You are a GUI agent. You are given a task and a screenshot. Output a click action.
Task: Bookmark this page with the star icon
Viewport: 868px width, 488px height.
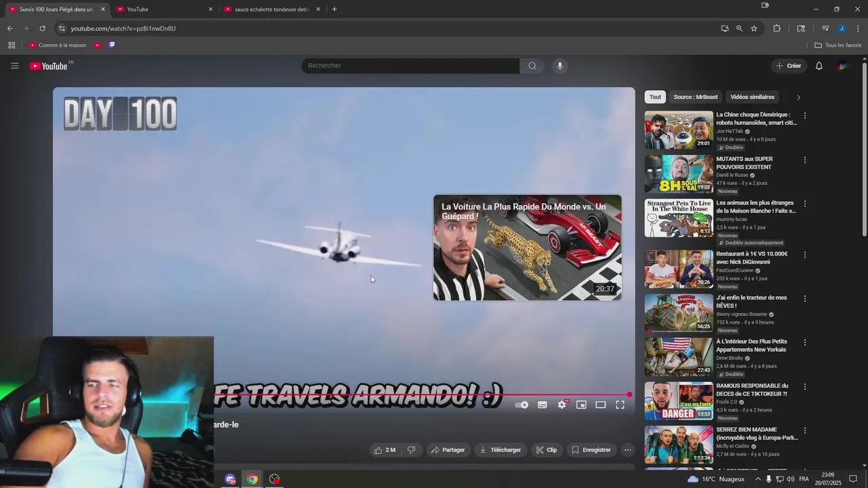pyautogui.click(x=754, y=28)
